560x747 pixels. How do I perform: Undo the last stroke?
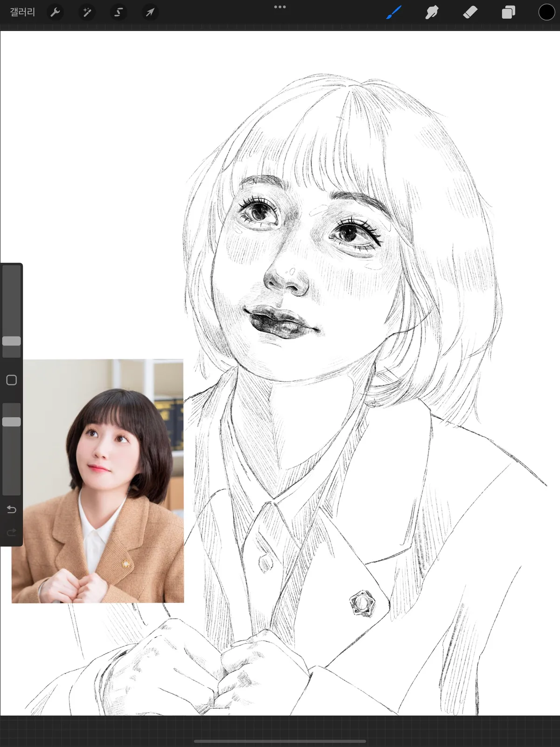click(x=12, y=509)
